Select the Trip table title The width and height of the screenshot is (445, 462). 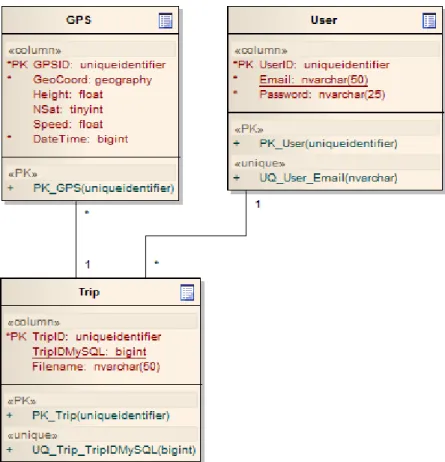[x=89, y=292]
